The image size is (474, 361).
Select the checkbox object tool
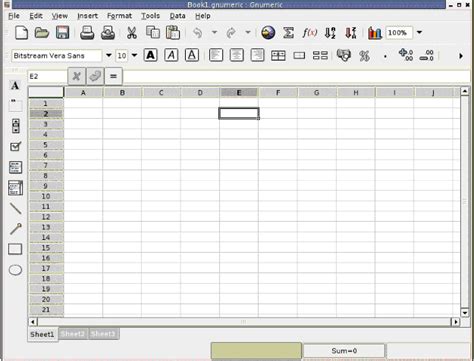pyautogui.click(x=15, y=146)
